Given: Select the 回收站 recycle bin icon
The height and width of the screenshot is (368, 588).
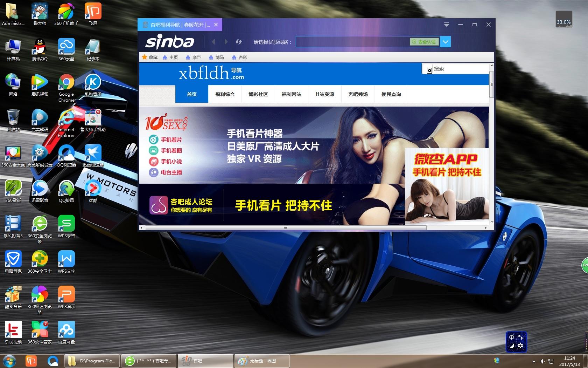Looking at the screenshot, I should coord(13,120).
